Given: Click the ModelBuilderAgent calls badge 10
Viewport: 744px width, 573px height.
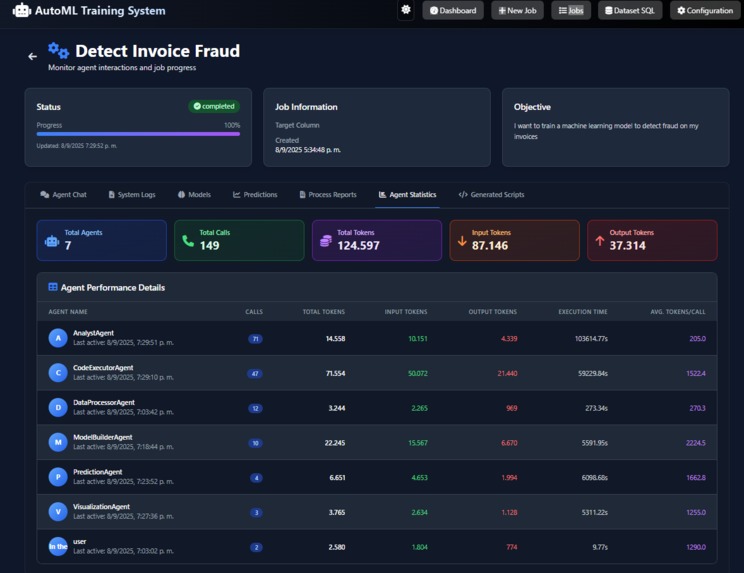Looking at the screenshot, I should pyautogui.click(x=255, y=443).
